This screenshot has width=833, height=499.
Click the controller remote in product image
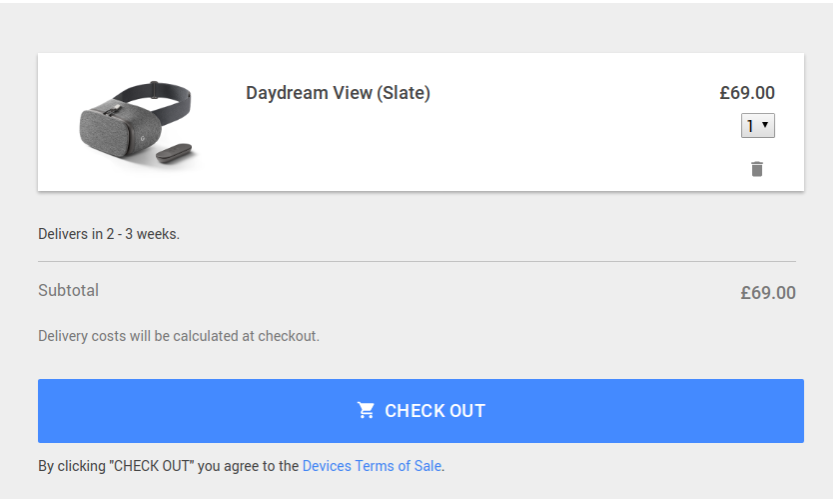(x=177, y=155)
